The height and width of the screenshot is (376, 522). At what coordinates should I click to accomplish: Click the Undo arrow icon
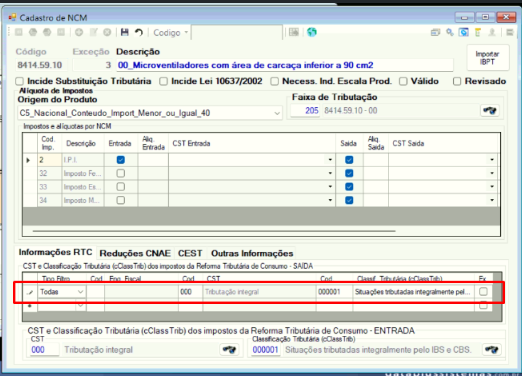point(139,32)
